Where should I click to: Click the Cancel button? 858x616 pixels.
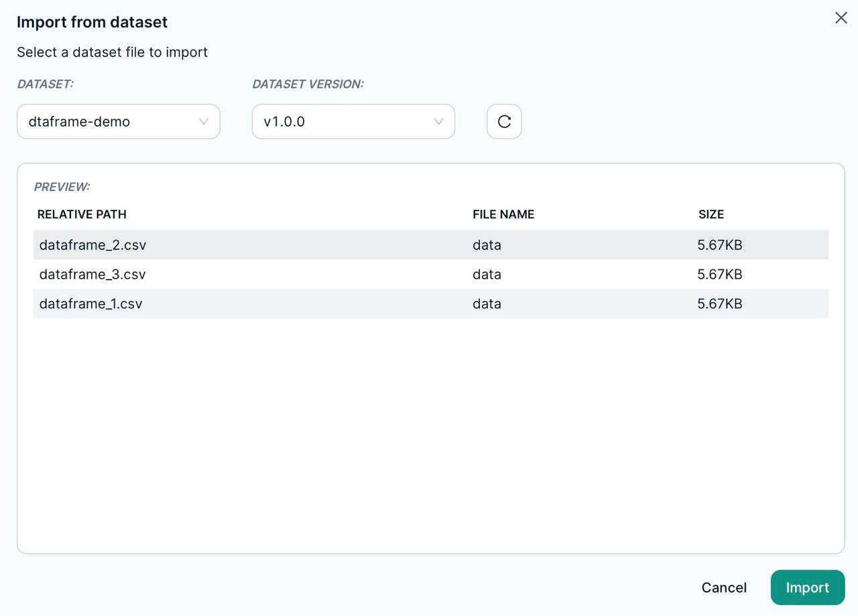click(724, 587)
